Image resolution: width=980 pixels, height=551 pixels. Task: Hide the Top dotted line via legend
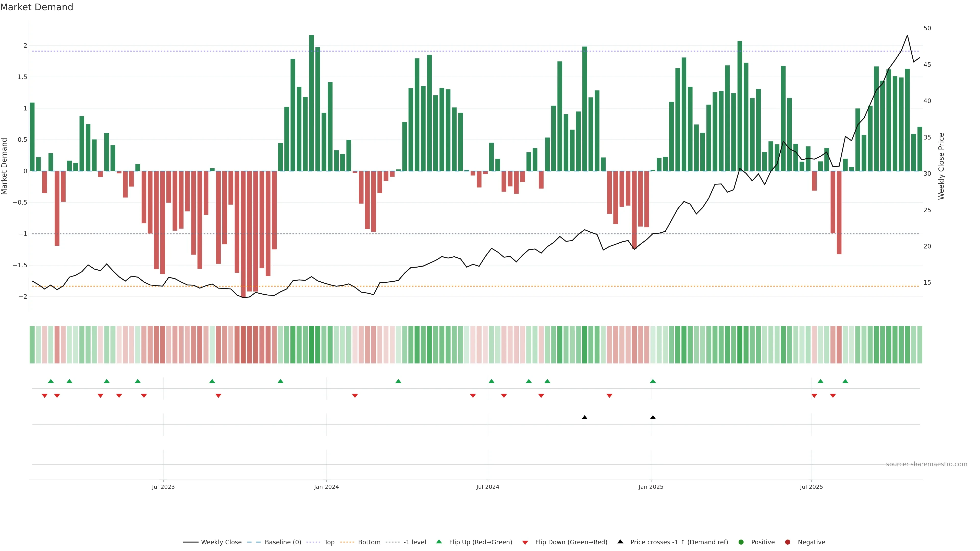[329, 542]
